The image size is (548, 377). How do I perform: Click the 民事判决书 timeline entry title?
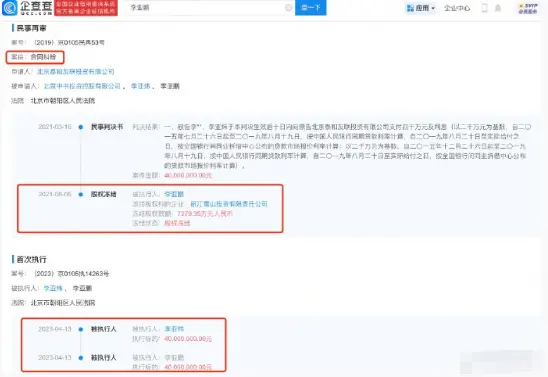[x=107, y=127]
